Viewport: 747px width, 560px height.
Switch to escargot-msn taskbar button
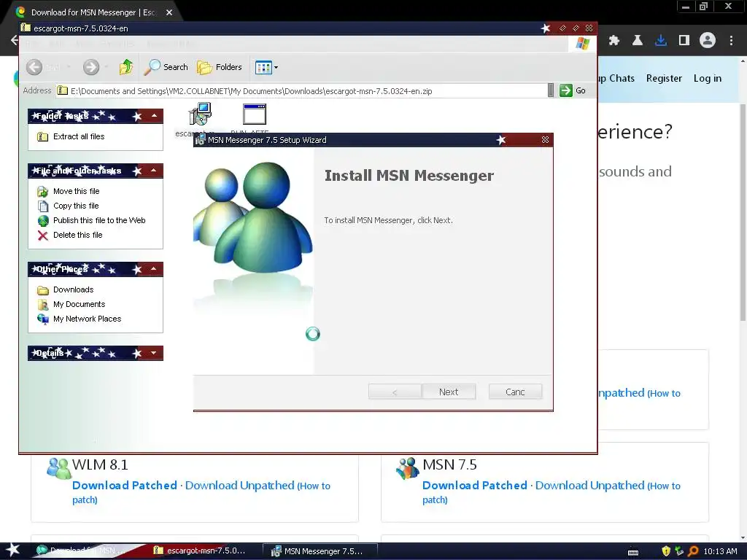[199, 551]
